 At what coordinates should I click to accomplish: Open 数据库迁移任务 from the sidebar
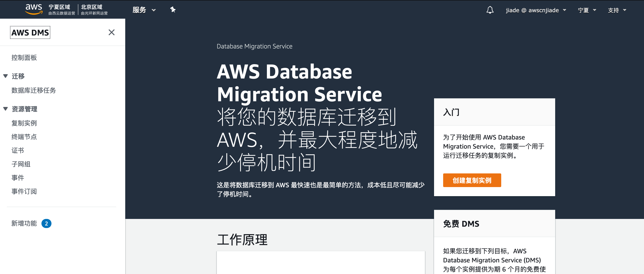pyautogui.click(x=34, y=91)
